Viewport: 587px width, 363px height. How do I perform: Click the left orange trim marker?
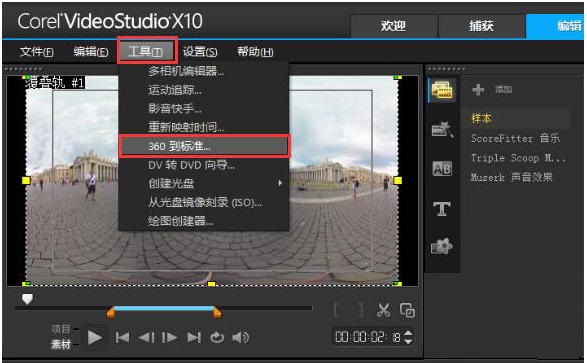(110, 312)
